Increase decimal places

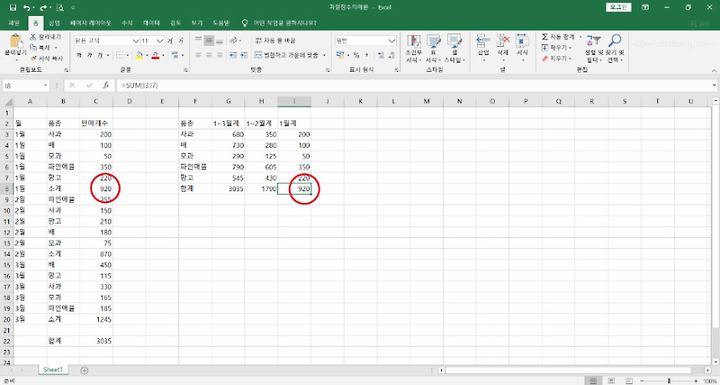click(x=381, y=55)
